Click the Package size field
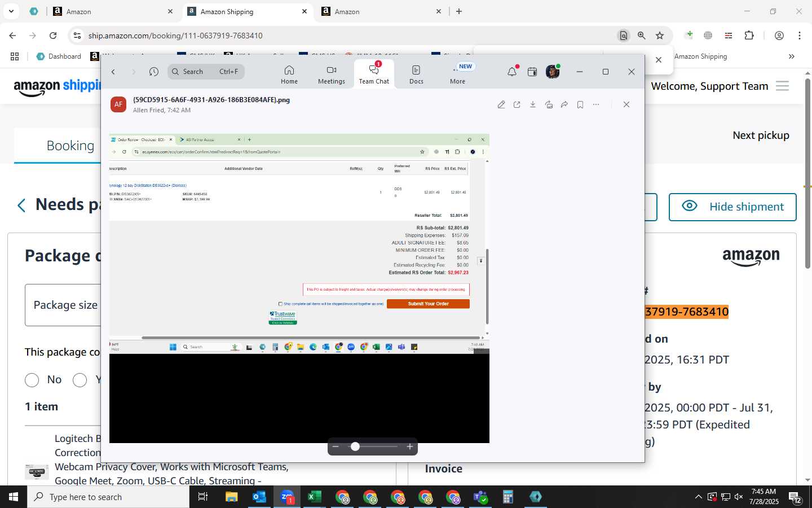812x508 pixels. (x=63, y=305)
